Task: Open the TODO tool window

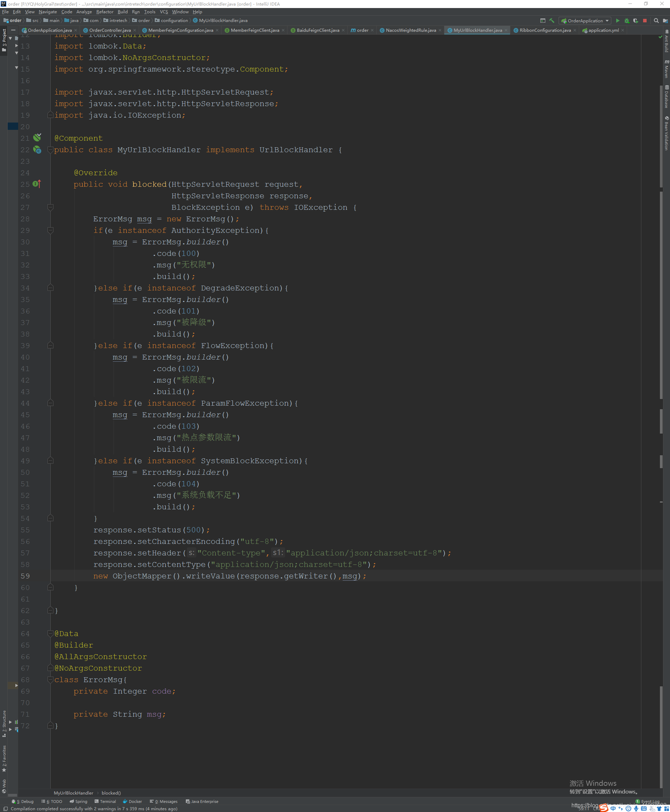Action: [x=52, y=801]
